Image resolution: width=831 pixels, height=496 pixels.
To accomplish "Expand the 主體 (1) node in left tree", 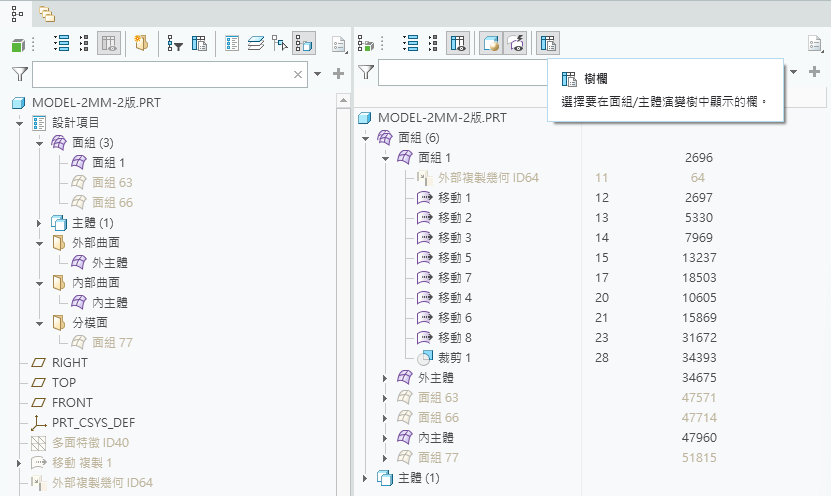I will 40,222.
